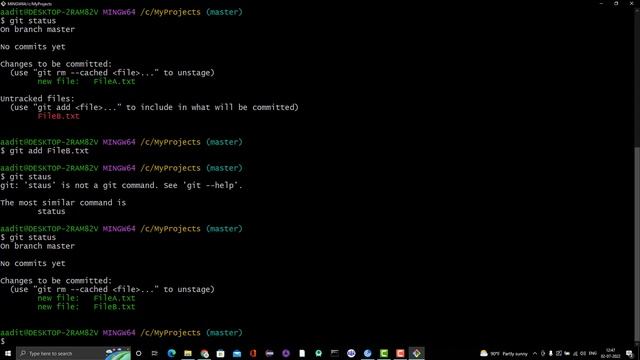Expand hidden system tray icons chevron
This screenshot has width=640, height=360.
pyautogui.click(x=535, y=353)
